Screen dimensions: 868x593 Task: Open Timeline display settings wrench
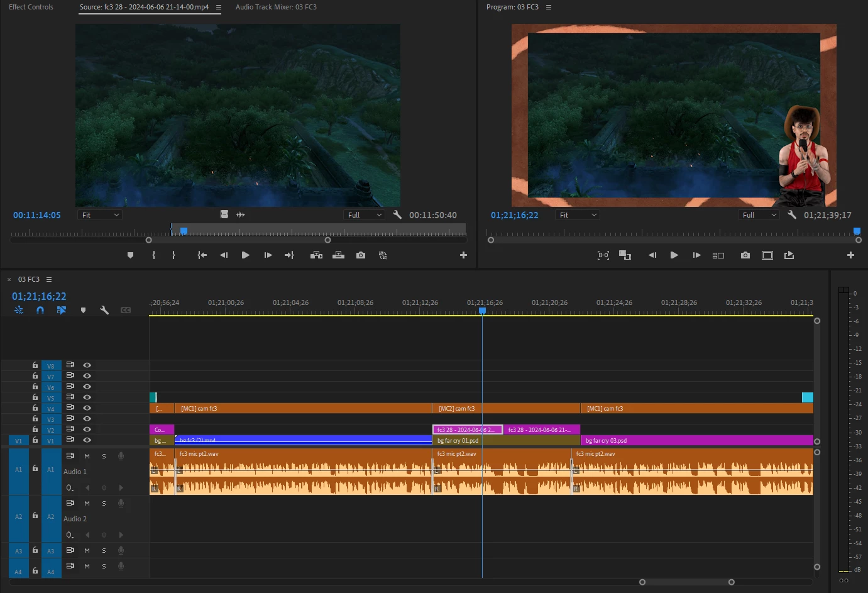tap(104, 310)
